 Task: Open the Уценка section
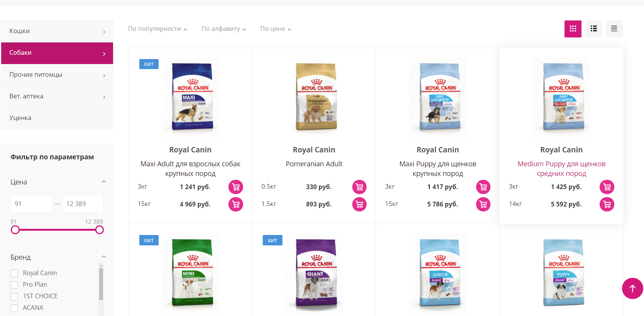tap(57, 118)
